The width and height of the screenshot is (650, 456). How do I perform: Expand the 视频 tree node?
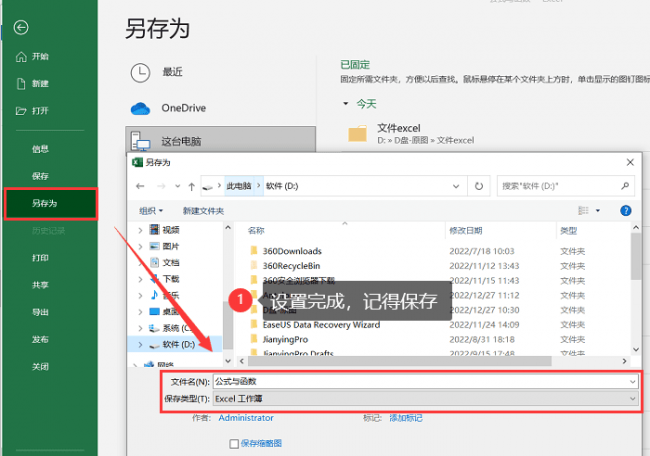(140, 230)
